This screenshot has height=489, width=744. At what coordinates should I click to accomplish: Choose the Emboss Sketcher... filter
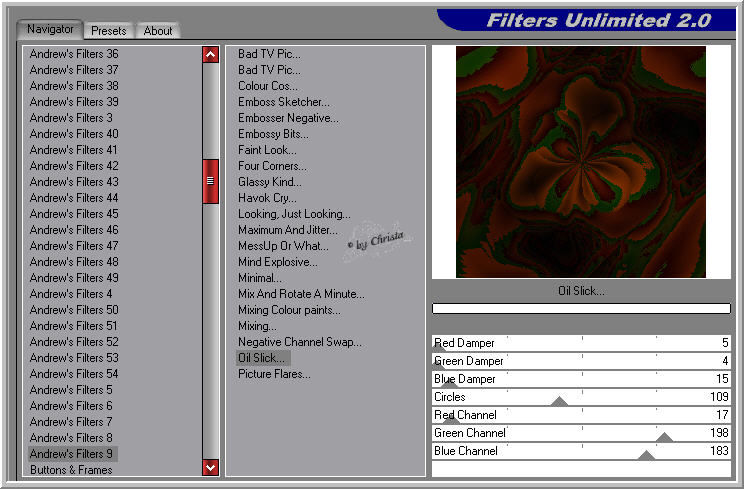284,102
